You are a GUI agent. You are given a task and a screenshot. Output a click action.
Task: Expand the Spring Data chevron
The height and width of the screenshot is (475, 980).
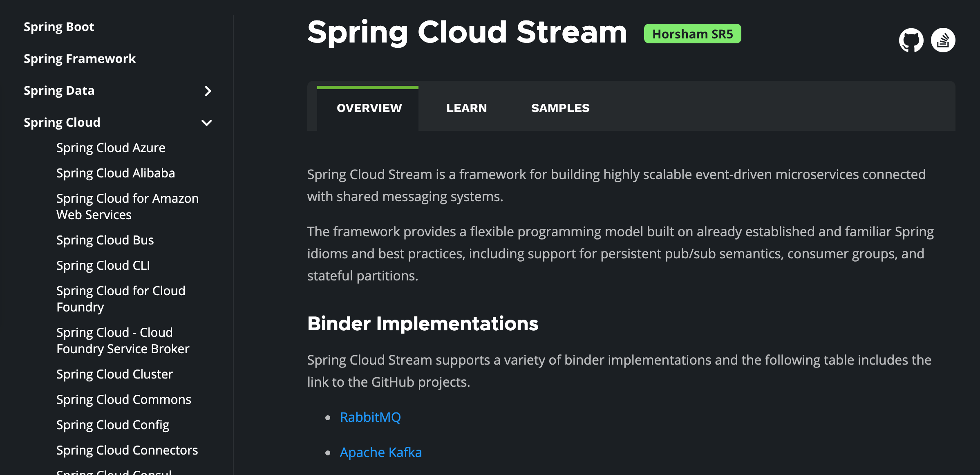[208, 91]
